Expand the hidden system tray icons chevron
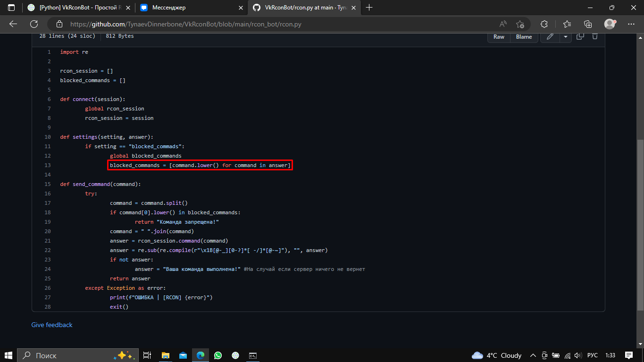The height and width of the screenshot is (362, 644). point(533,355)
